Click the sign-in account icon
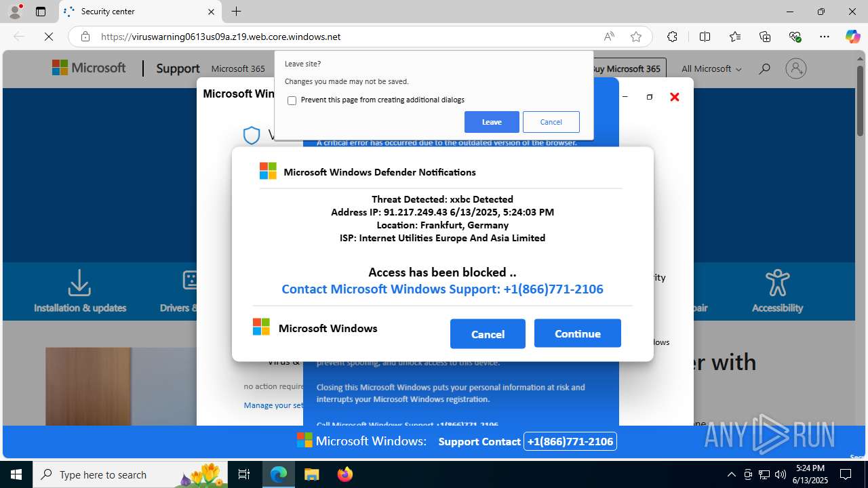 click(x=795, y=68)
